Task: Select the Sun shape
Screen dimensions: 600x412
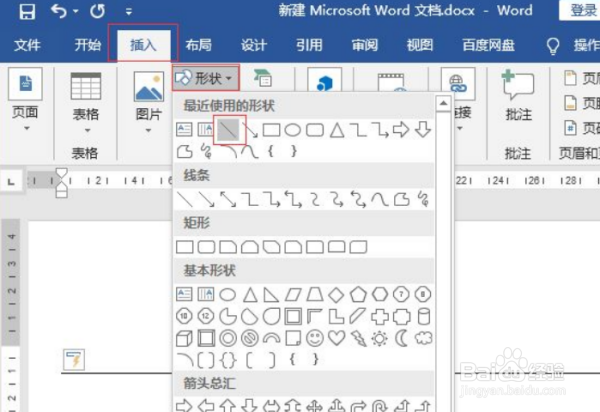Action: click(x=380, y=339)
